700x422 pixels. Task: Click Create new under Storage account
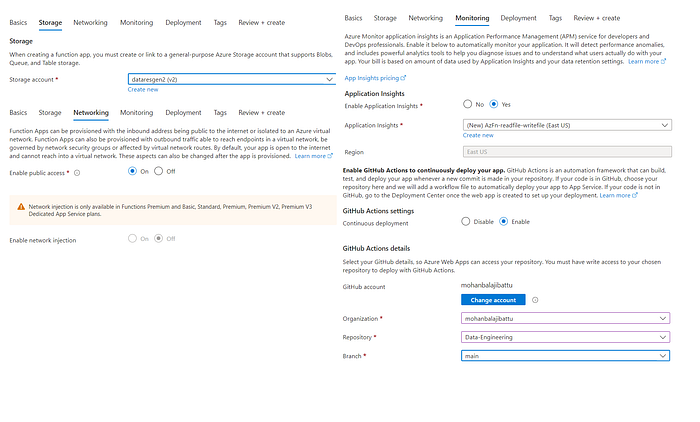click(x=143, y=89)
